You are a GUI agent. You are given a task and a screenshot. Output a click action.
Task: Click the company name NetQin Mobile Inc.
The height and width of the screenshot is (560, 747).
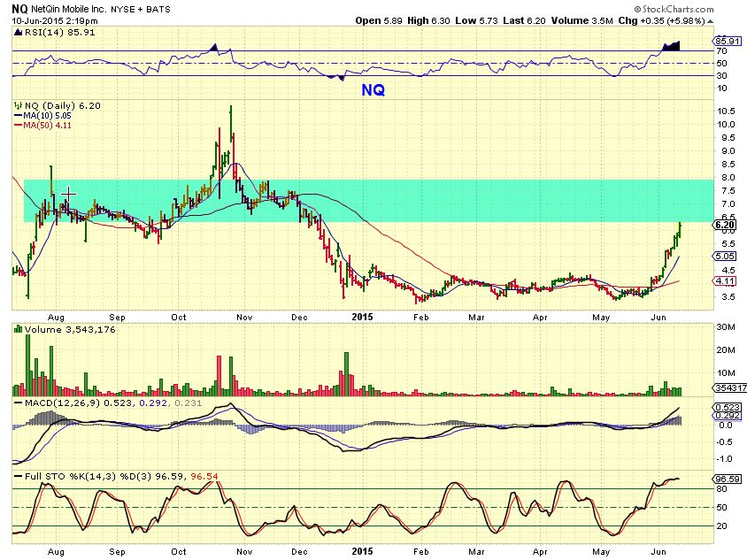pyautogui.click(x=70, y=9)
